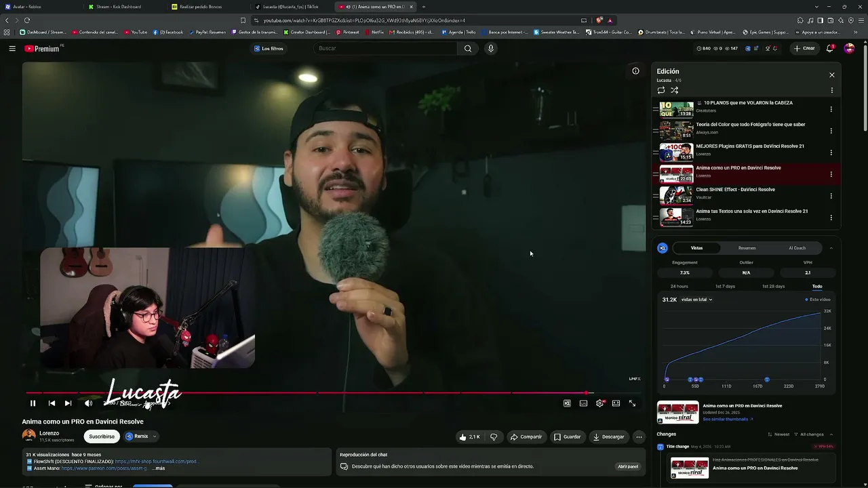The height and width of the screenshot is (488, 868).
Task: Play Clean SHINE Effect playlist thumbnail
Action: click(x=677, y=195)
